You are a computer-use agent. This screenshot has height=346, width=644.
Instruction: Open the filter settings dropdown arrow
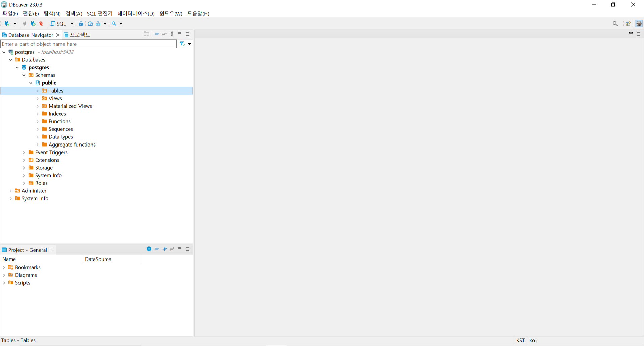pos(190,44)
